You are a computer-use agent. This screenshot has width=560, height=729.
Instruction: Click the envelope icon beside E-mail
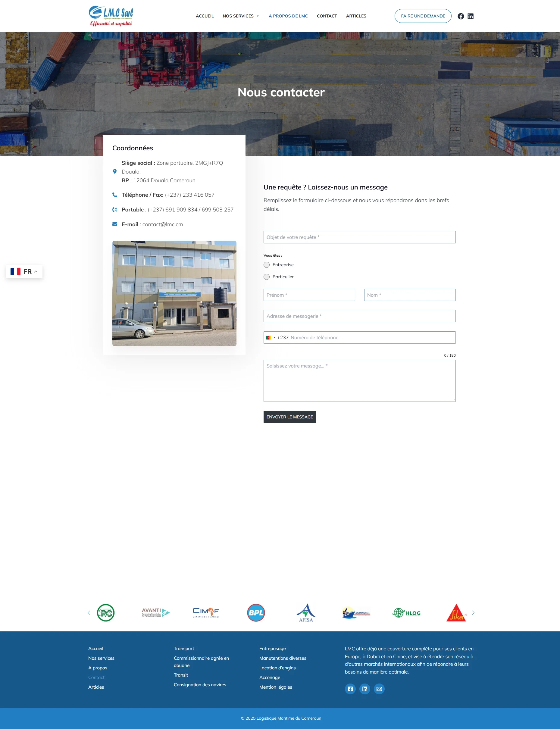tap(115, 224)
